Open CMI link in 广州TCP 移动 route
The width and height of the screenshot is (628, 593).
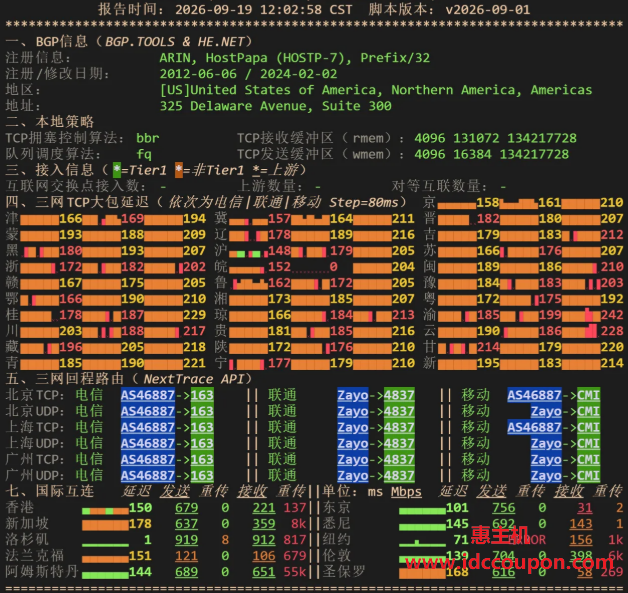tap(588, 459)
